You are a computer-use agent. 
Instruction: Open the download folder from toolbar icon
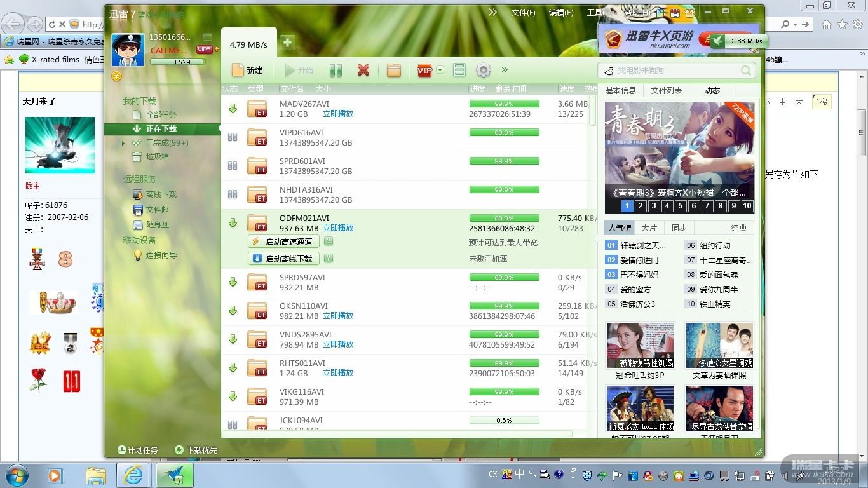394,70
